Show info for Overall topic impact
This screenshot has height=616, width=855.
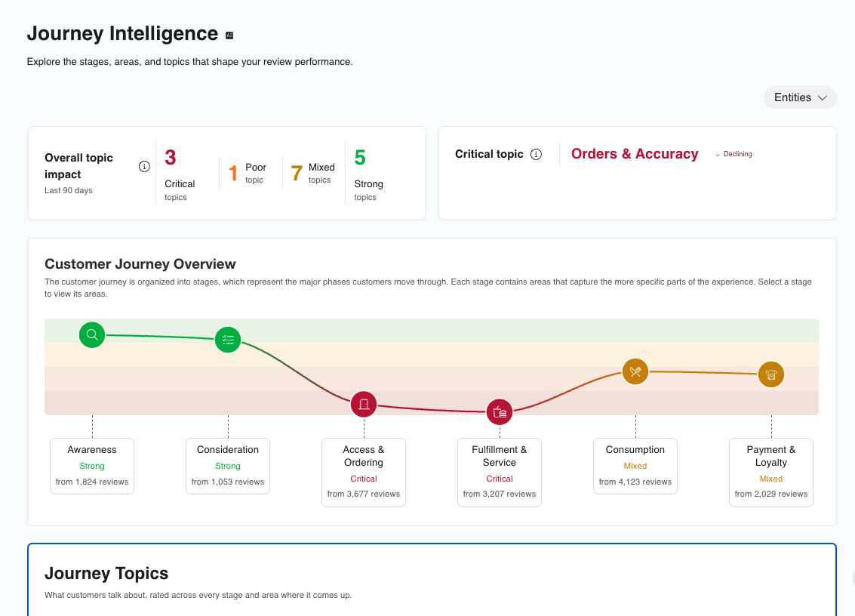(x=144, y=166)
